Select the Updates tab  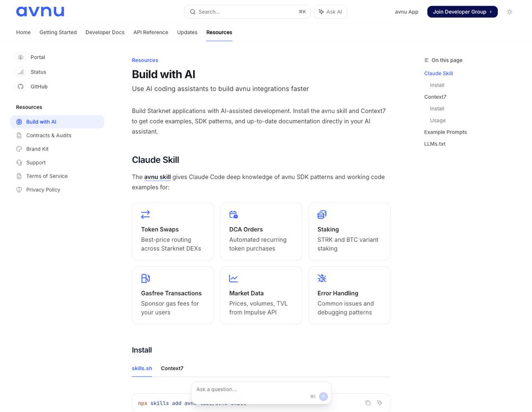(187, 32)
